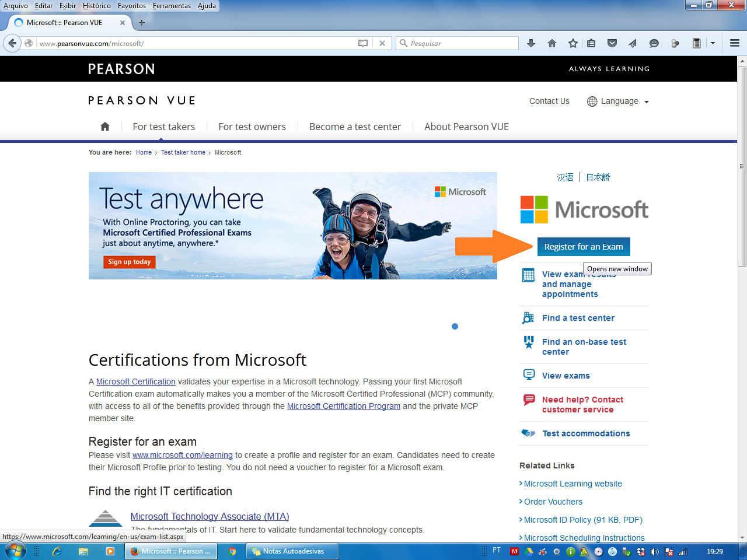The height and width of the screenshot is (560, 747).
Task: Switch to Japanese language link 日本語
Action: point(598,177)
